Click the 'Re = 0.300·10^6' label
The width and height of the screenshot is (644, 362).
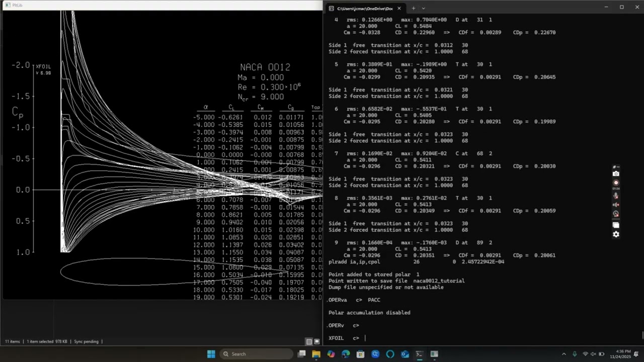[269, 86]
